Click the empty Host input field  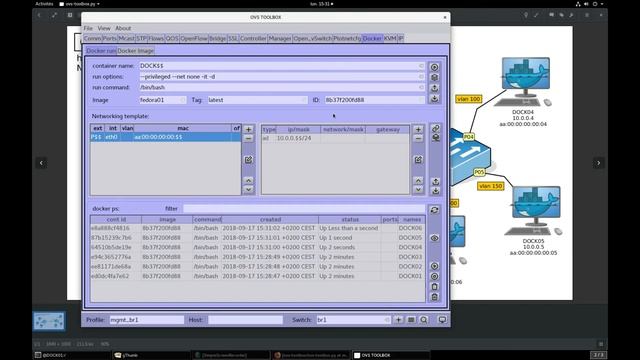tap(245, 320)
